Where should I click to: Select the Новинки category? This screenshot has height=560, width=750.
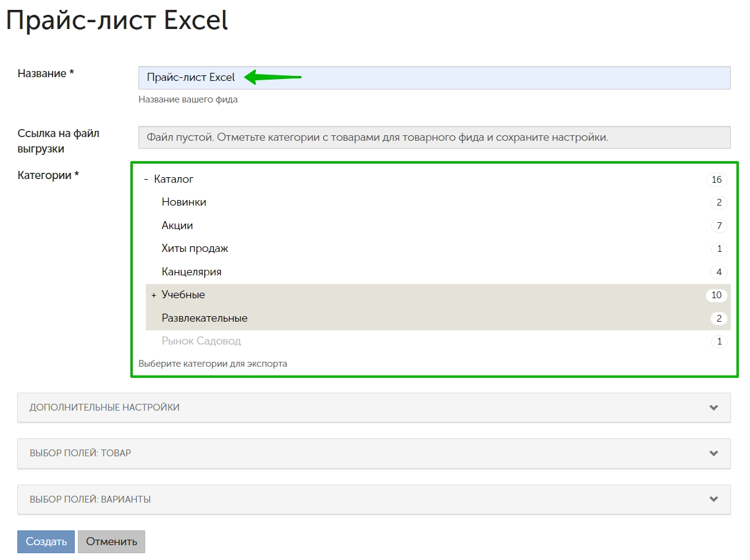tap(184, 203)
